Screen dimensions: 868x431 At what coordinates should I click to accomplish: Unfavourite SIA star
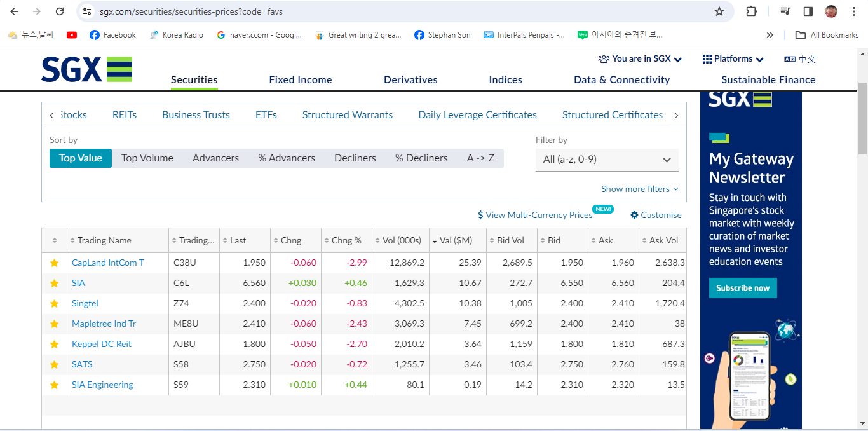coord(54,283)
